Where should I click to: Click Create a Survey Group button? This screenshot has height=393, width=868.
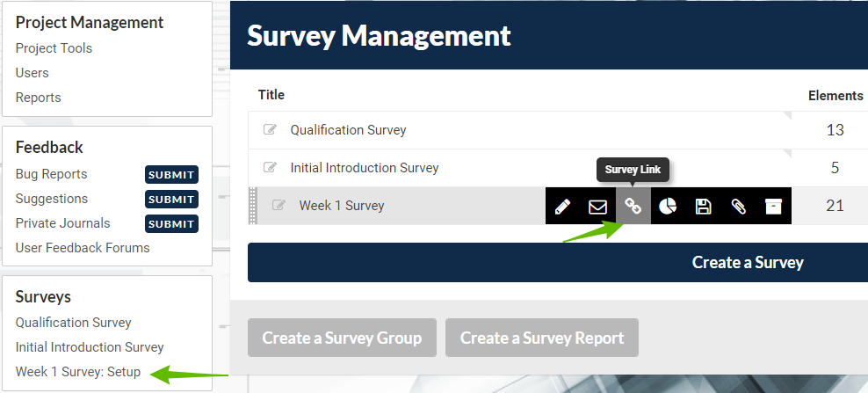click(x=342, y=338)
